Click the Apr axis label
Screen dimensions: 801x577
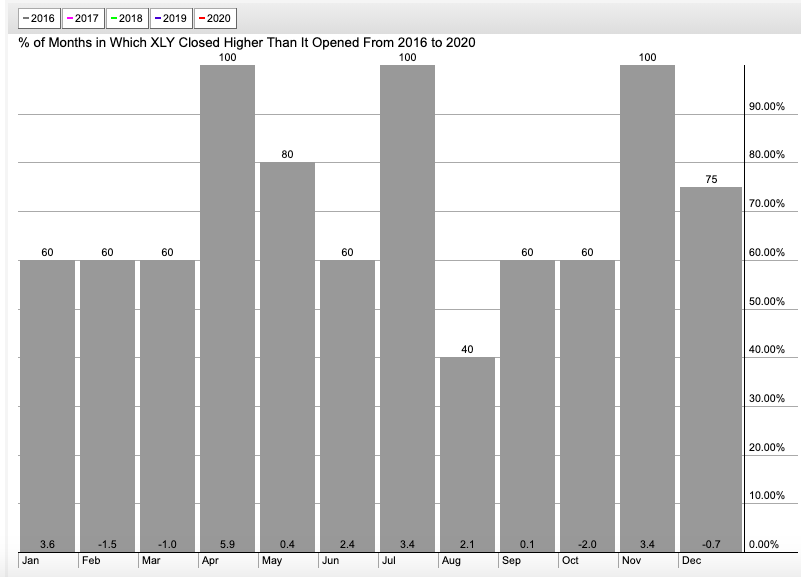[210, 560]
